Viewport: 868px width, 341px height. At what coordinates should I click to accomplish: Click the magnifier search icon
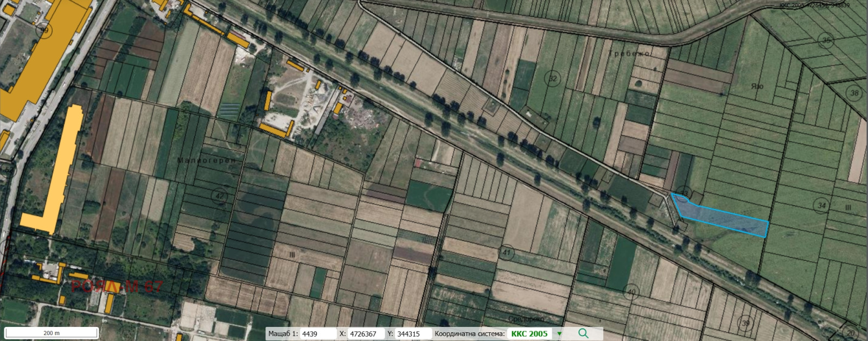583,333
